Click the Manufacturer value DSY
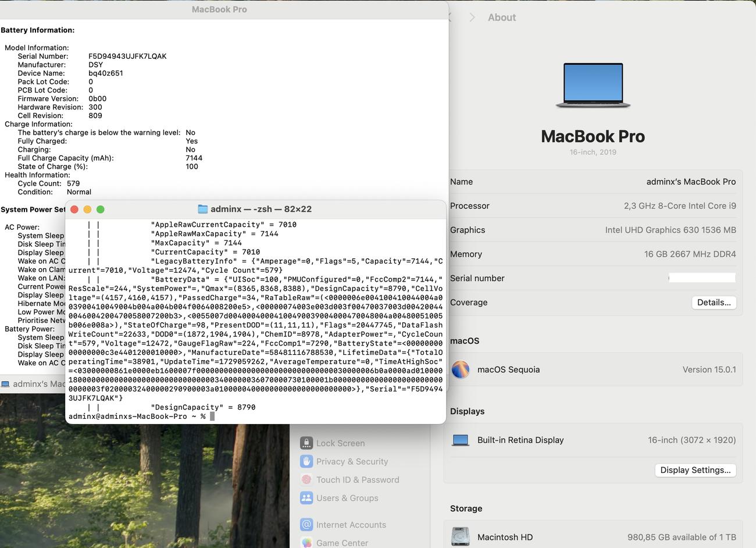This screenshot has width=756, height=548. (x=95, y=65)
